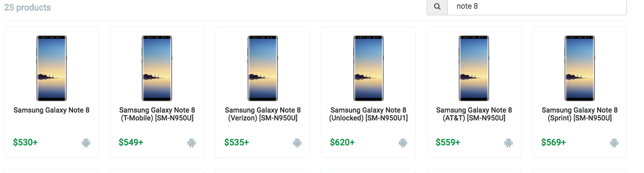Click Android icon on T-Mobile Note 8 card
The width and height of the screenshot is (644, 173).
[x=191, y=142]
